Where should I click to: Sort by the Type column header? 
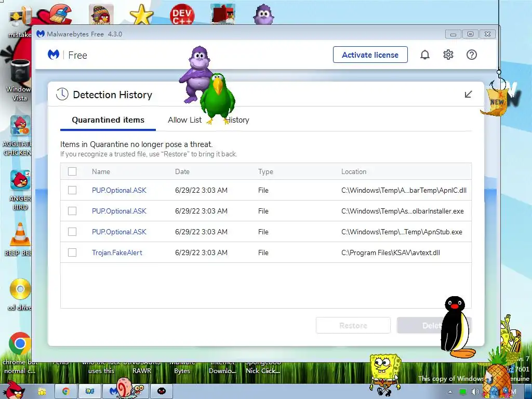[x=265, y=171]
